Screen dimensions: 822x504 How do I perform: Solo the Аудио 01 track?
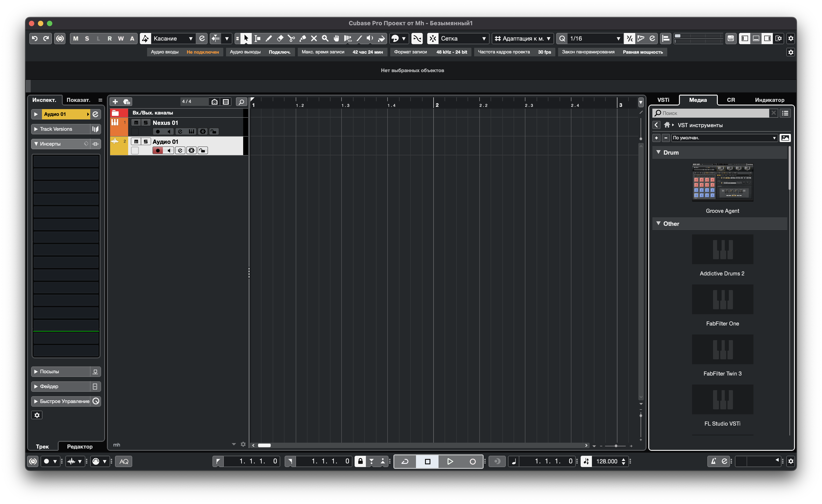[x=146, y=142]
